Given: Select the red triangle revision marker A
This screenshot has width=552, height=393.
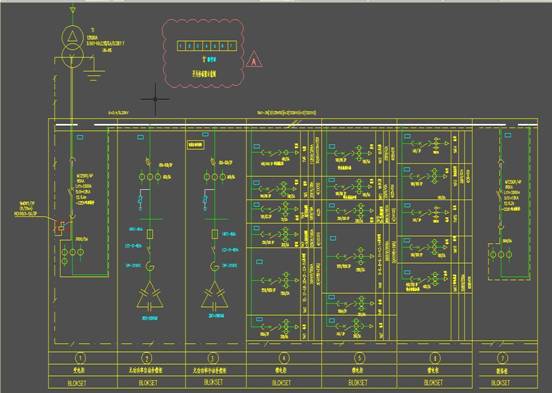Looking at the screenshot, I should (254, 59).
